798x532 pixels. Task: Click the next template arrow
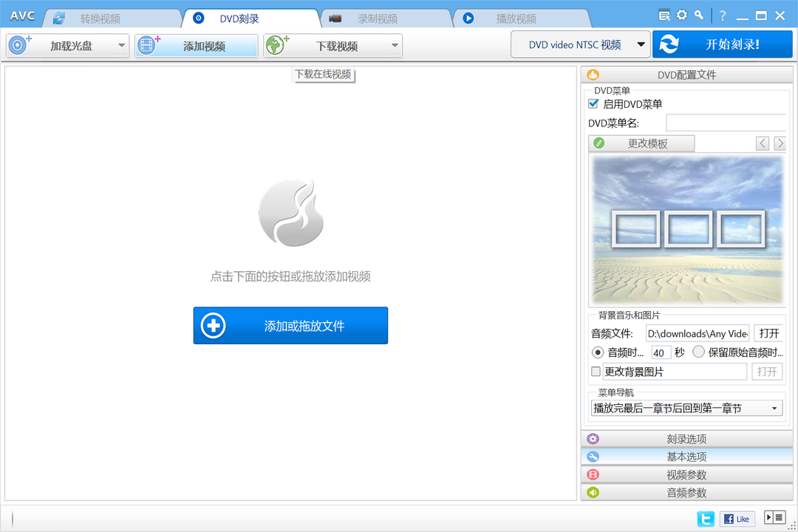[x=780, y=143]
